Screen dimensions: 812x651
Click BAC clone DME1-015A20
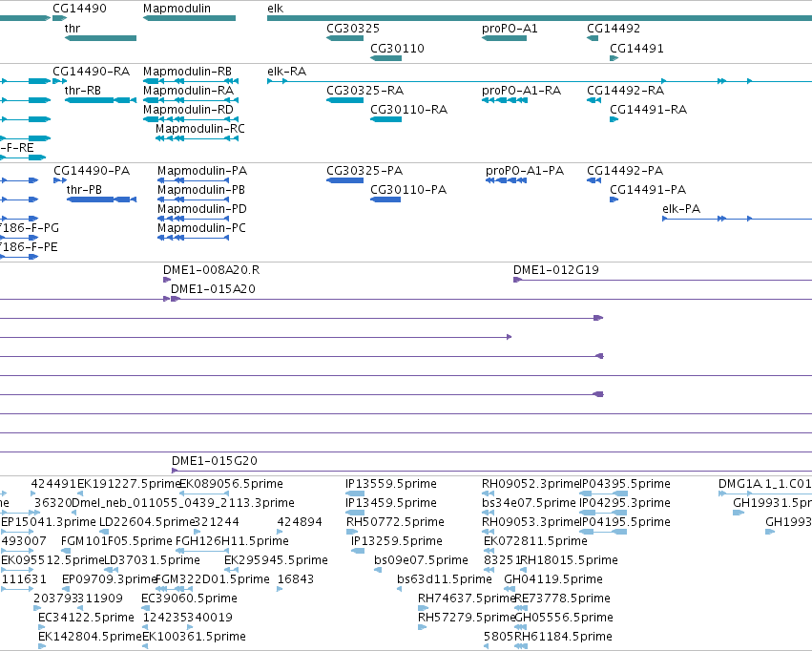pos(213,289)
